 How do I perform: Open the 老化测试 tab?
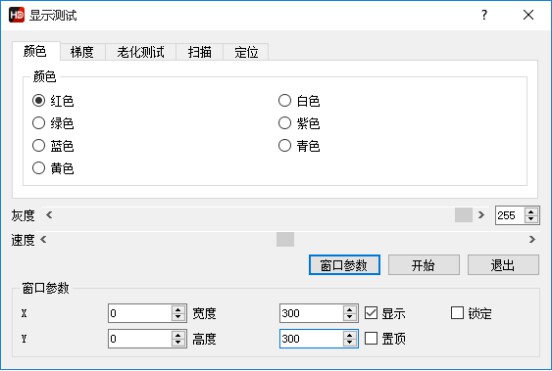(x=140, y=52)
